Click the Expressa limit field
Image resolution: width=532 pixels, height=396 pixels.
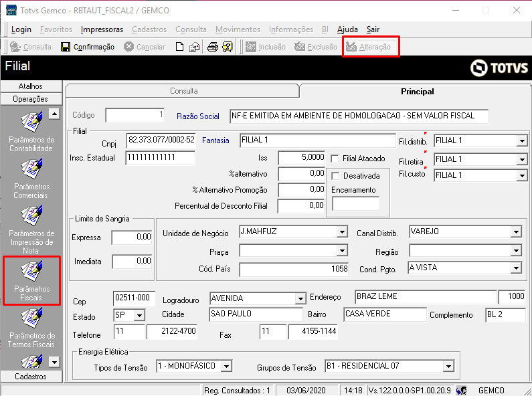[x=132, y=237]
